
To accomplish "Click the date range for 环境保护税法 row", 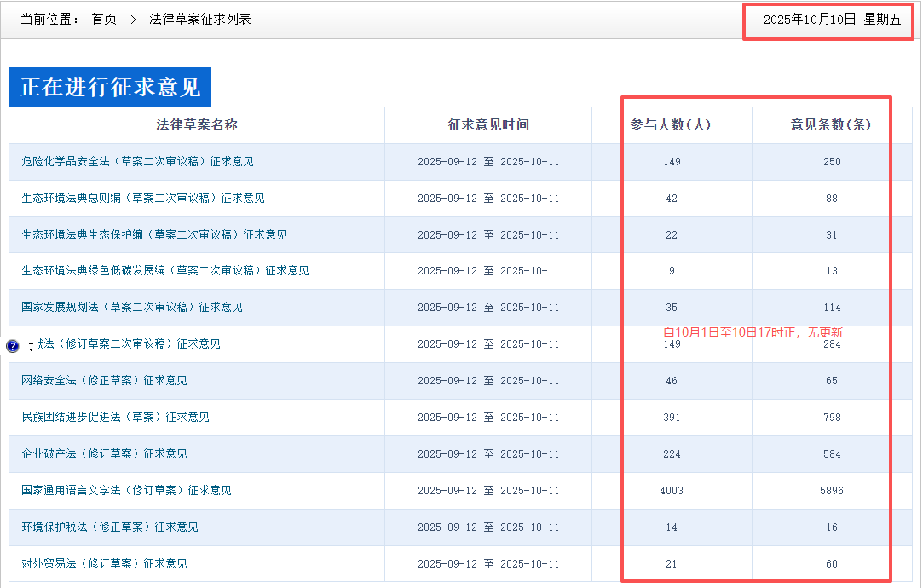I will coord(488,527).
